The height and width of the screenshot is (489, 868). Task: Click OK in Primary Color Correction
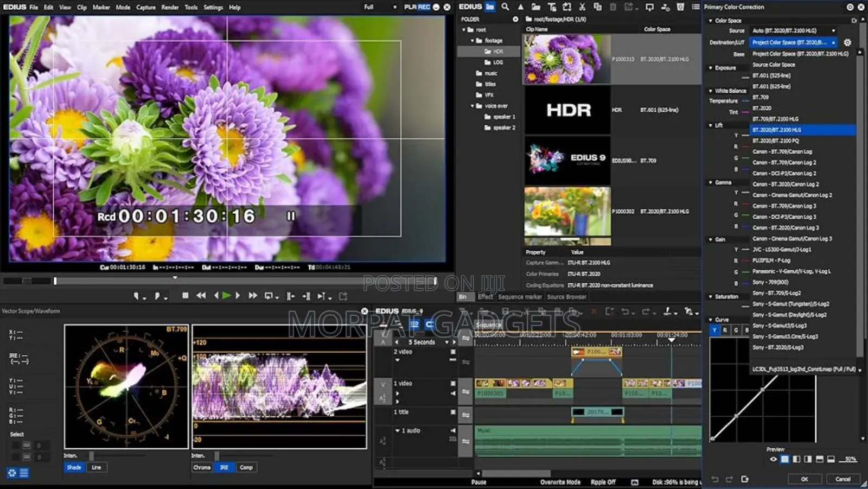805,479
